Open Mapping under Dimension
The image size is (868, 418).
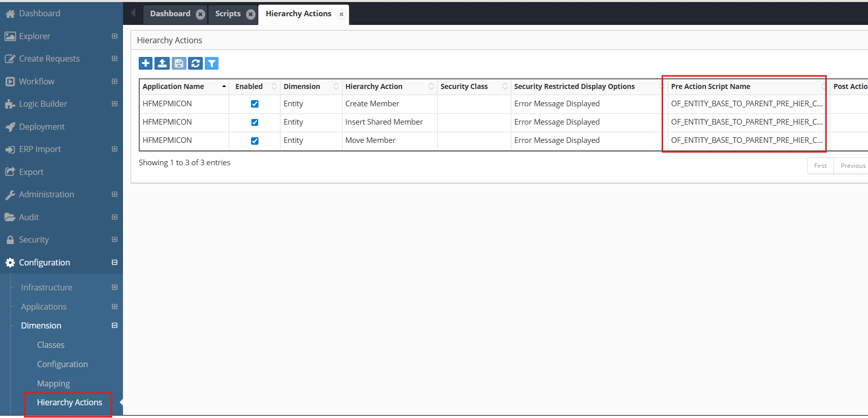click(x=53, y=383)
